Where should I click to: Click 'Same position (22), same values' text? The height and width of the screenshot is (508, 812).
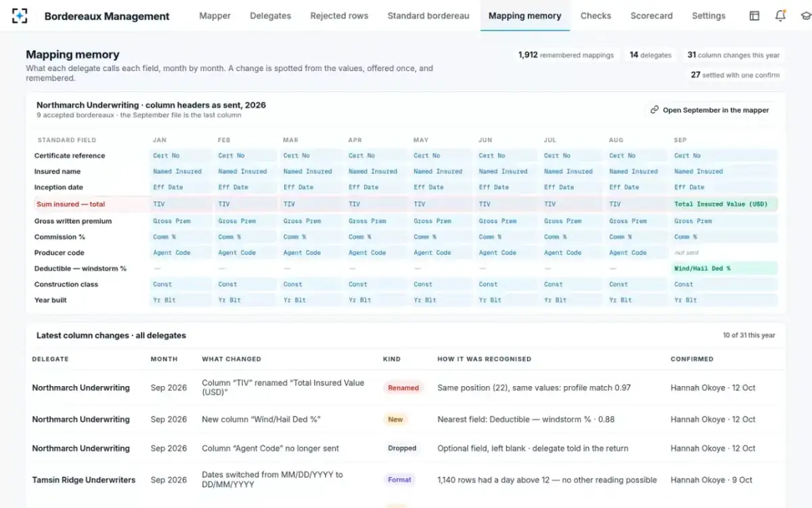point(534,388)
